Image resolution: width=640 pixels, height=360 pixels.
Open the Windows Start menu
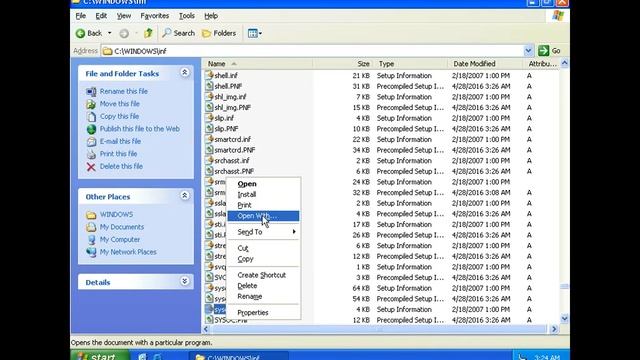coord(100,356)
